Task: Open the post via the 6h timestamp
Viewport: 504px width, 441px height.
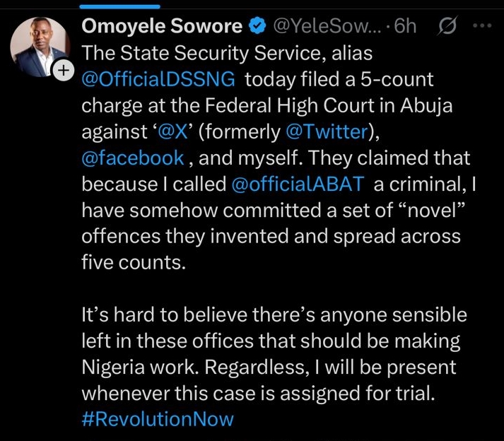Action: [x=404, y=27]
